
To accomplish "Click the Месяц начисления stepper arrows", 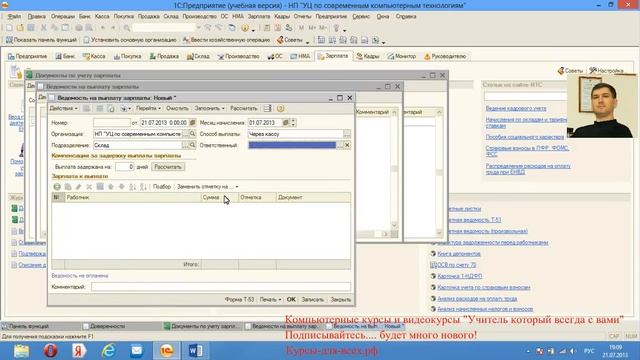I will [293, 122].
